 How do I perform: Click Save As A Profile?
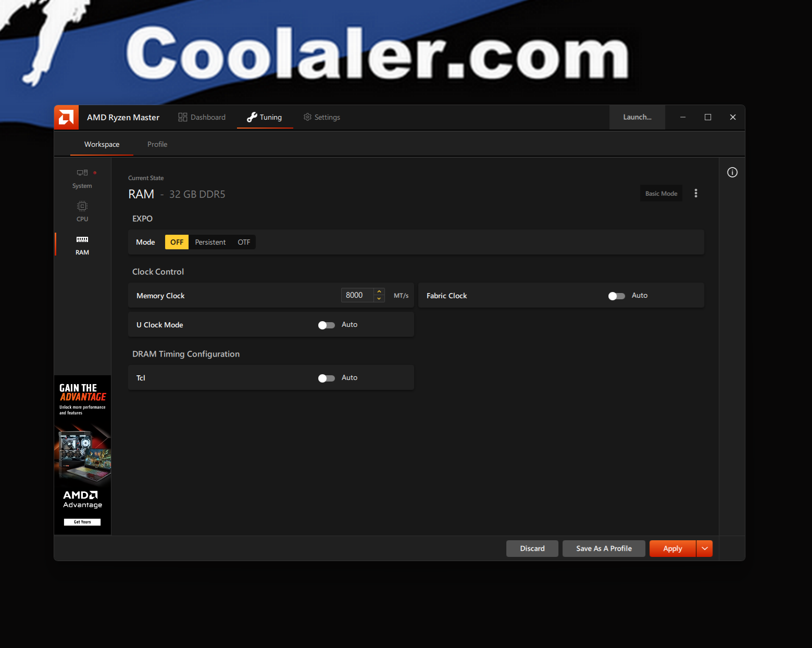click(x=604, y=549)
